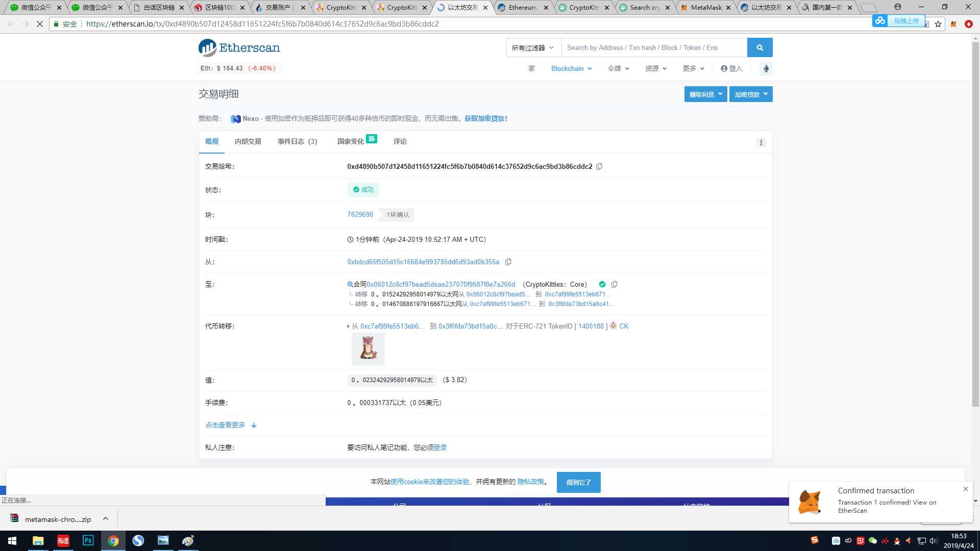
Task: Switch to Chrome in the taskbar
Action: [x=113, y=541]
